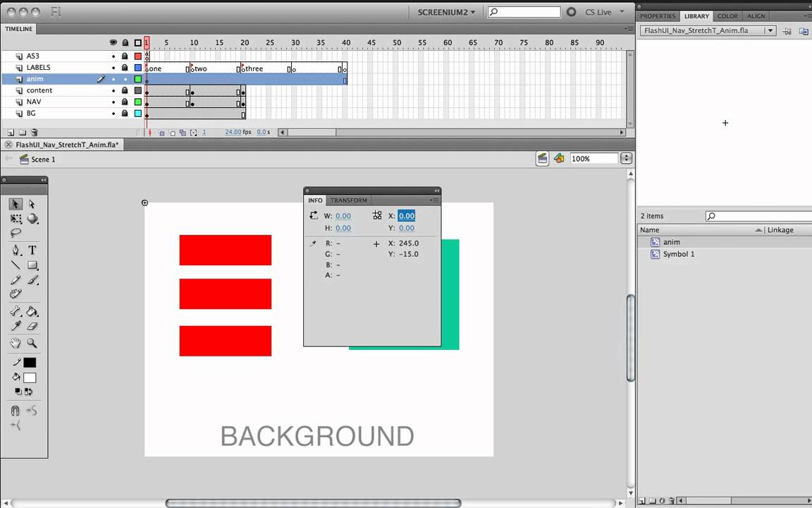
Task: Toggle Show/Hide All Layers eye header
Action: [113, 42]
